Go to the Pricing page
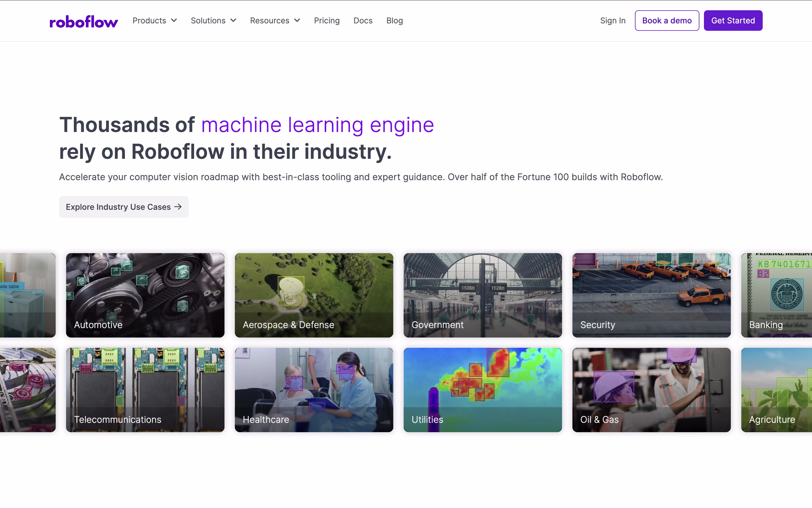 click(326, 21)
